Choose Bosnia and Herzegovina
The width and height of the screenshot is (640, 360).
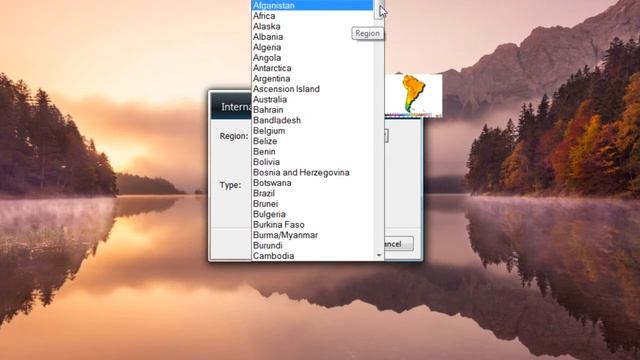tap(312, 173)
